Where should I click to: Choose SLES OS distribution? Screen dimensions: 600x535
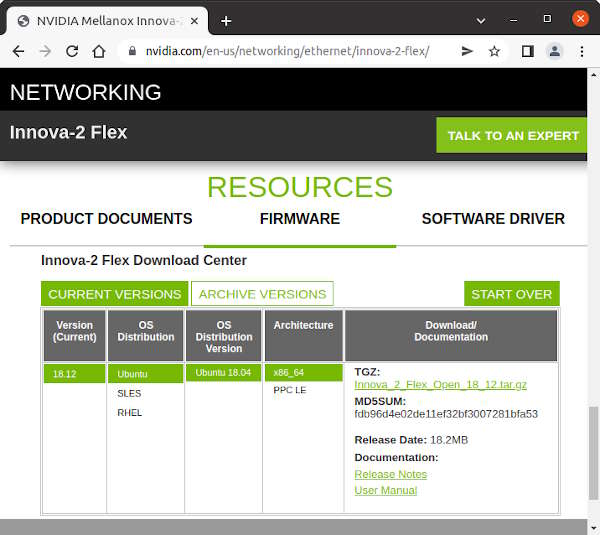click(129, 393)
